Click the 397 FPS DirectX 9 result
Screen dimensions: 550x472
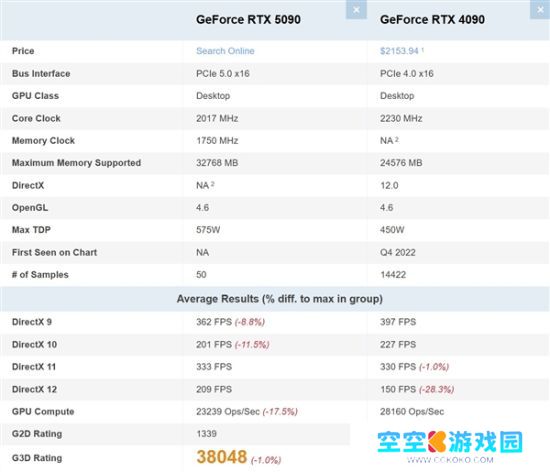[x=398, y=322]
